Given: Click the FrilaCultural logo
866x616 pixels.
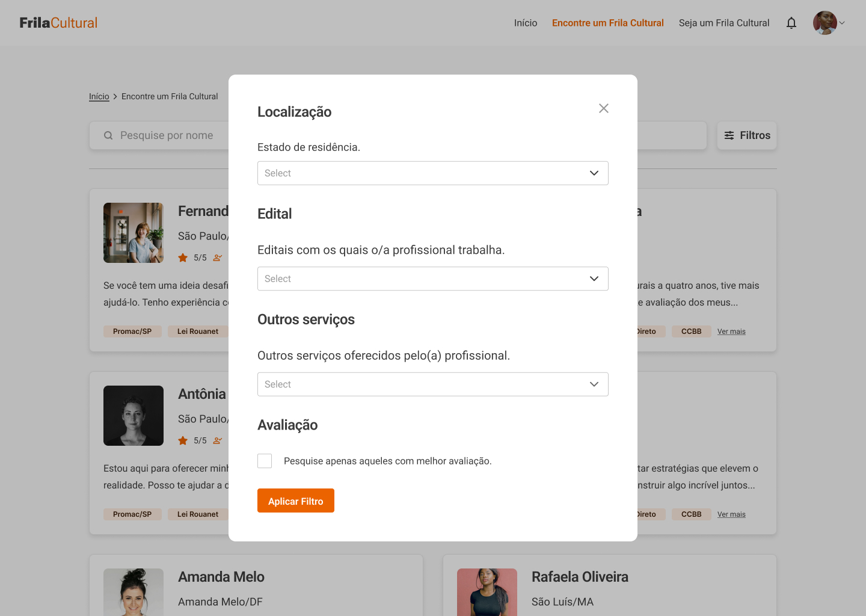Looking at the screenshot, I should click(58, 23).
